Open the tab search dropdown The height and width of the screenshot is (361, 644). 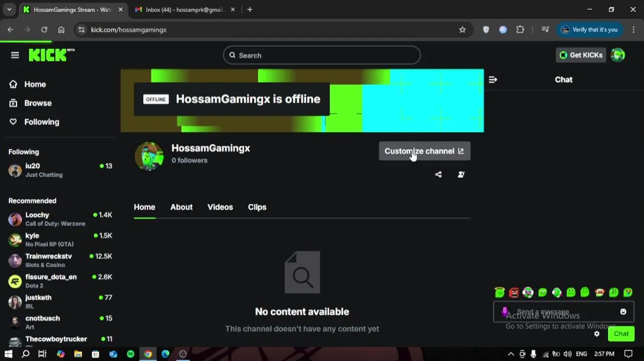pyautogui.click(x=9, y=10)
